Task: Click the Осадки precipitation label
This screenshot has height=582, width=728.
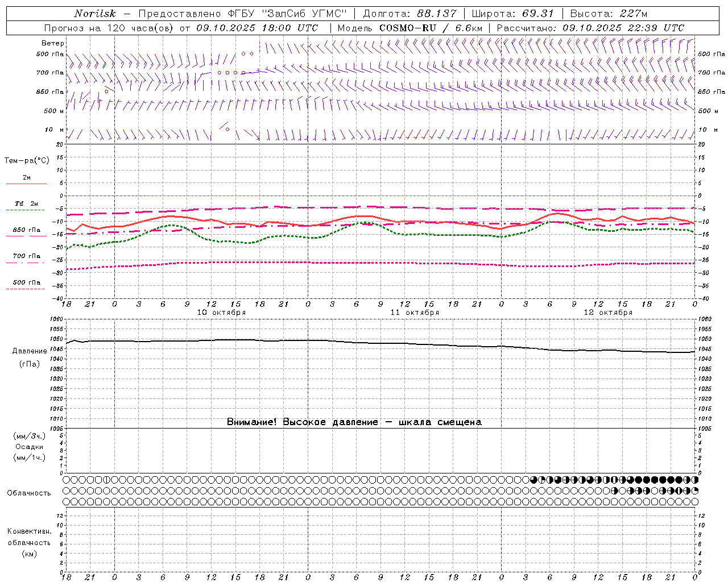Action: 30,447
